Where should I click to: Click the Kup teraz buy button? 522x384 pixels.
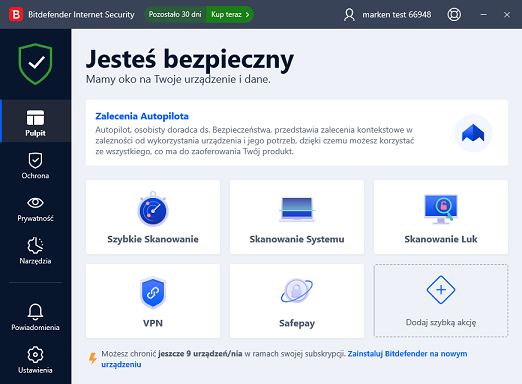230,14
